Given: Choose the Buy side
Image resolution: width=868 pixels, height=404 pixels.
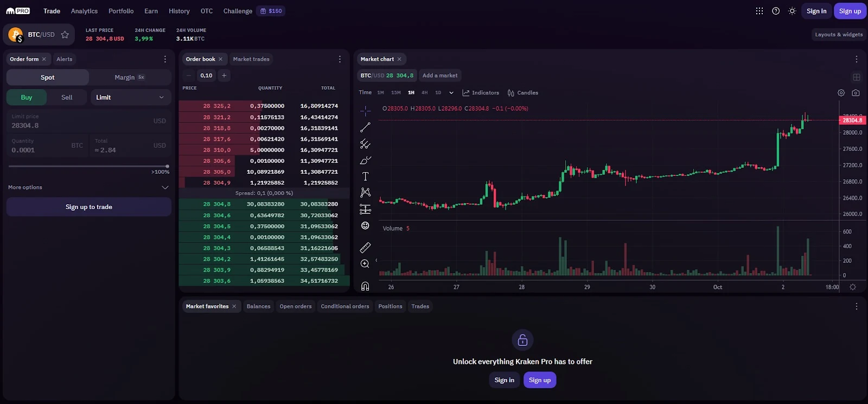Looking at the screenshot, I should point(27,97).
